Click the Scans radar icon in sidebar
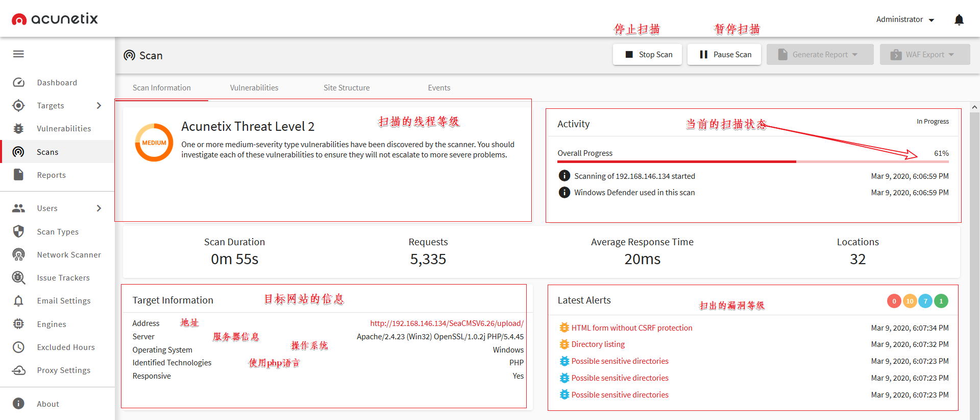Screen dimensions: 980x420 pyautogui.click(x=18, y=152)
